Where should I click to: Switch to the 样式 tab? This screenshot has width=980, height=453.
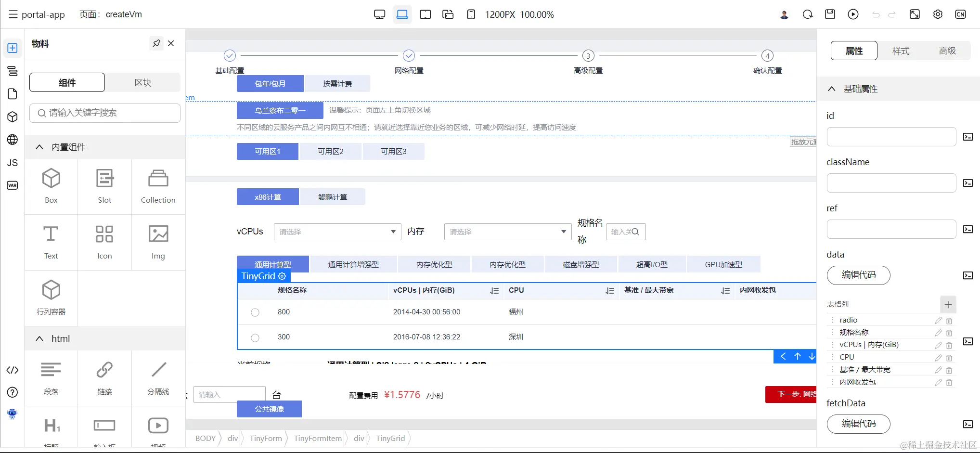pyautogui.click(x=901, y=51)
